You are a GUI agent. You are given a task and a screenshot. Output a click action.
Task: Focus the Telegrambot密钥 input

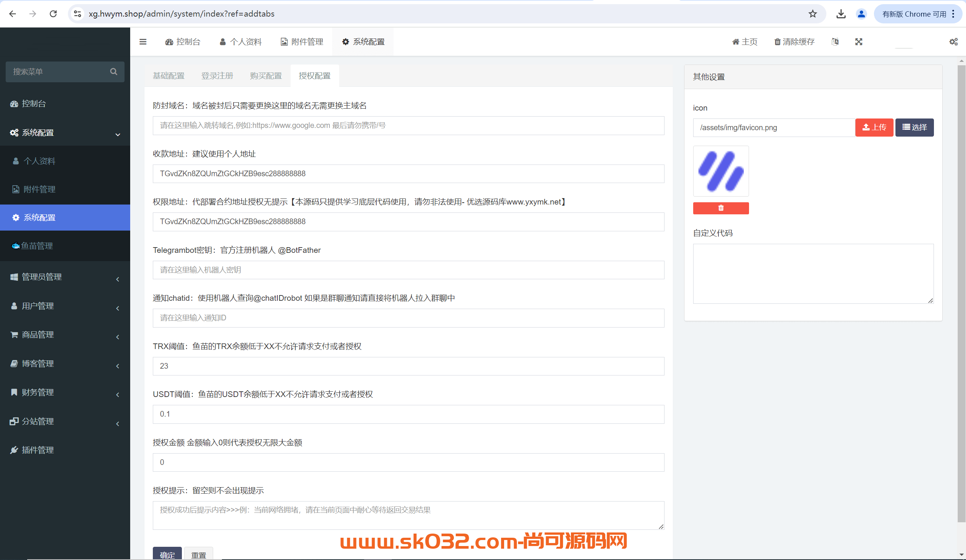pyautogui.click(x=409, y=270)
